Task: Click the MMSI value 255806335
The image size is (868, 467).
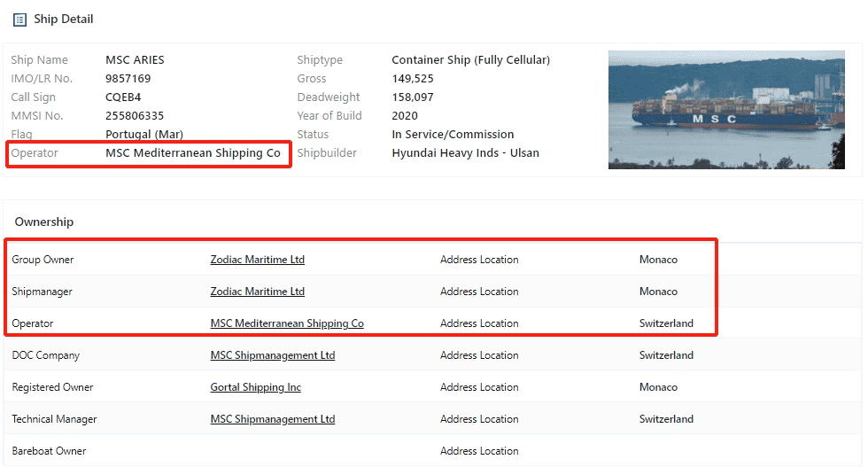Action: tap(135, 116)
